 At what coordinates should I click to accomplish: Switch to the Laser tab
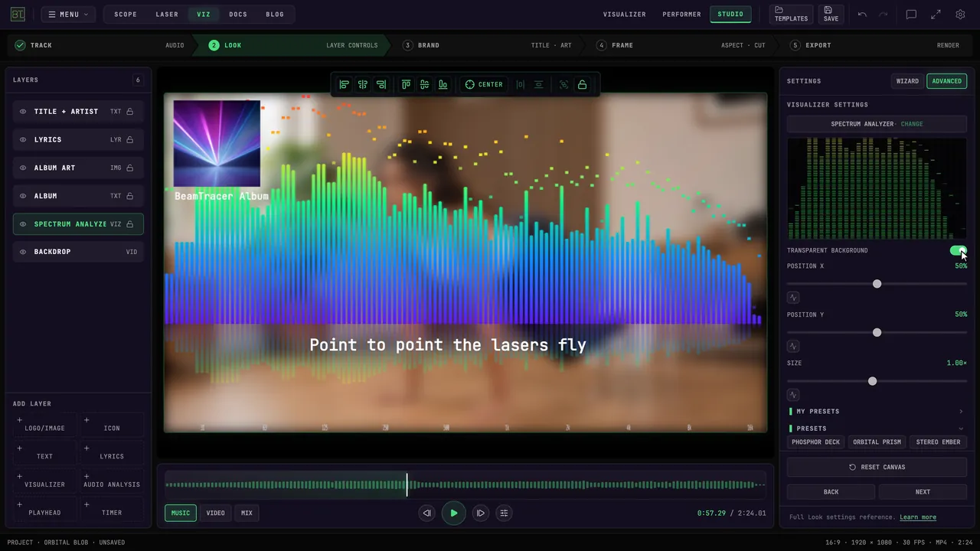[167, 15]
